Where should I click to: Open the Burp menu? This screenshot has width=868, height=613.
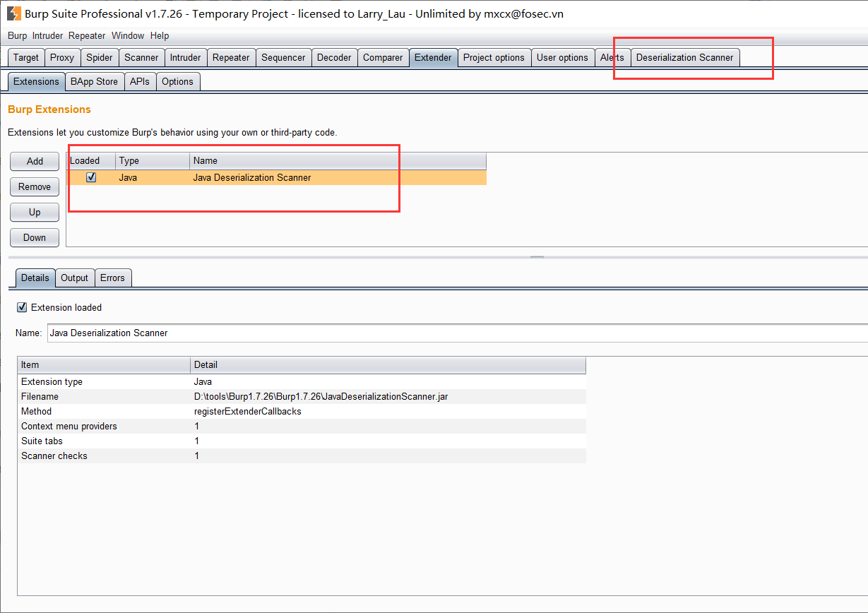[x=18, y=35]
